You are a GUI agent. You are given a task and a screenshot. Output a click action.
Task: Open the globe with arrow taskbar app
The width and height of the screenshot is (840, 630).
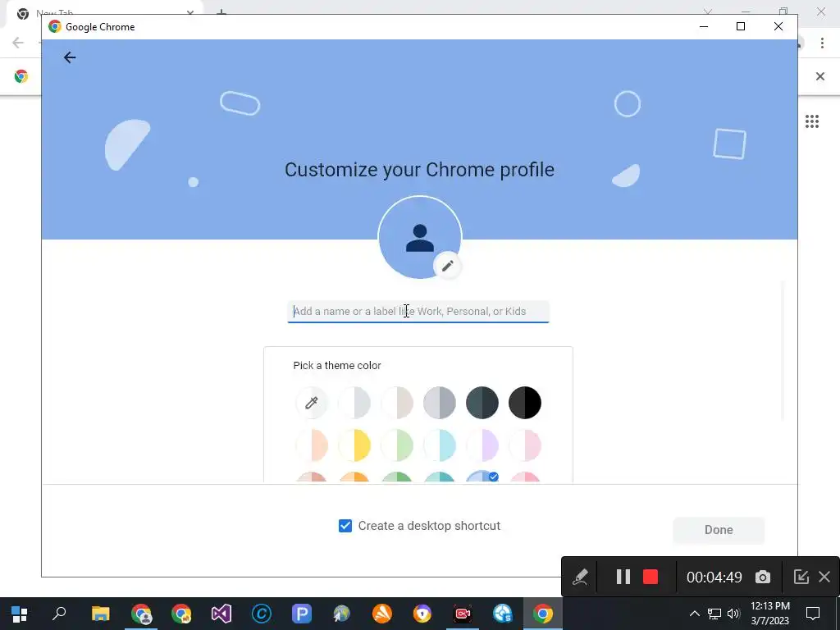[342, 614]
